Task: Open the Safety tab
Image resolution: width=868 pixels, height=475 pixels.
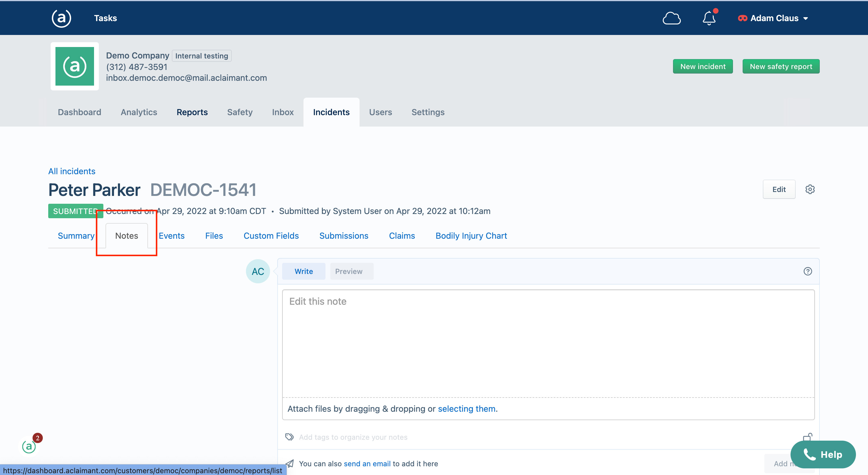Action: [240, 112]
